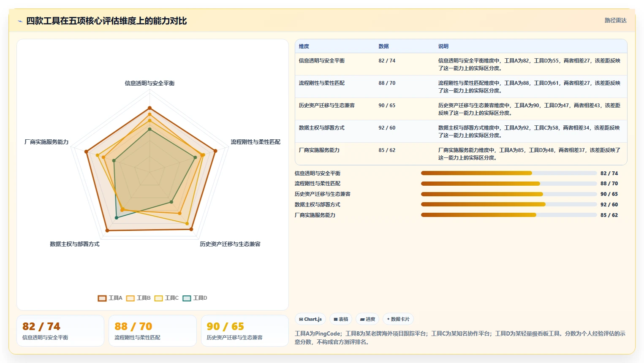Click the 流程刚性与柔性匹配 progress bar
Screen dimensions: 644x363
click(509, 184)
